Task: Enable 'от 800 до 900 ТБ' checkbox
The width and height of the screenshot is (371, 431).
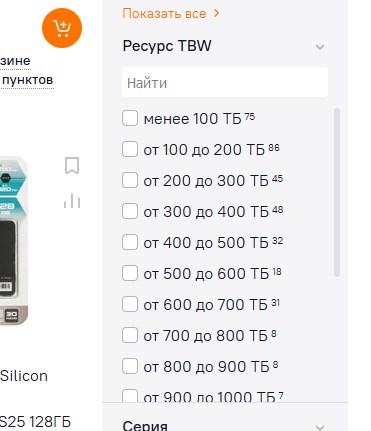Action: [130, 366]
